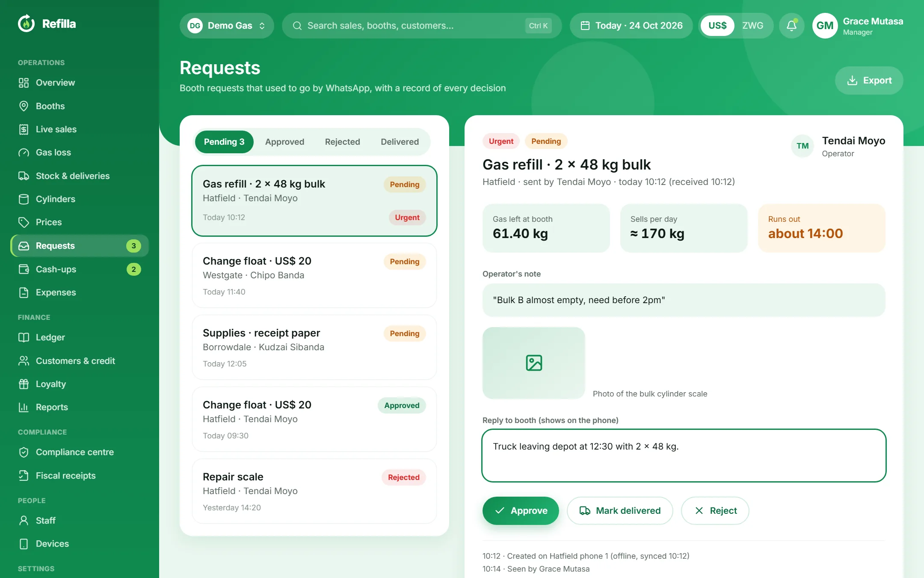Image resolution: width=924 pixels, height=578 pixels.
Task: Open Reports page
Action: 80,407
